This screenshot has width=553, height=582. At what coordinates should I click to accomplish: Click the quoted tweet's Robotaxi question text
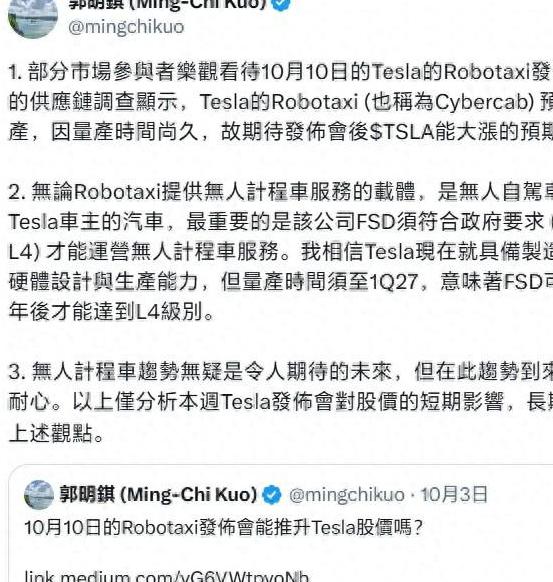pyautogui.click(x=224, y=527)
